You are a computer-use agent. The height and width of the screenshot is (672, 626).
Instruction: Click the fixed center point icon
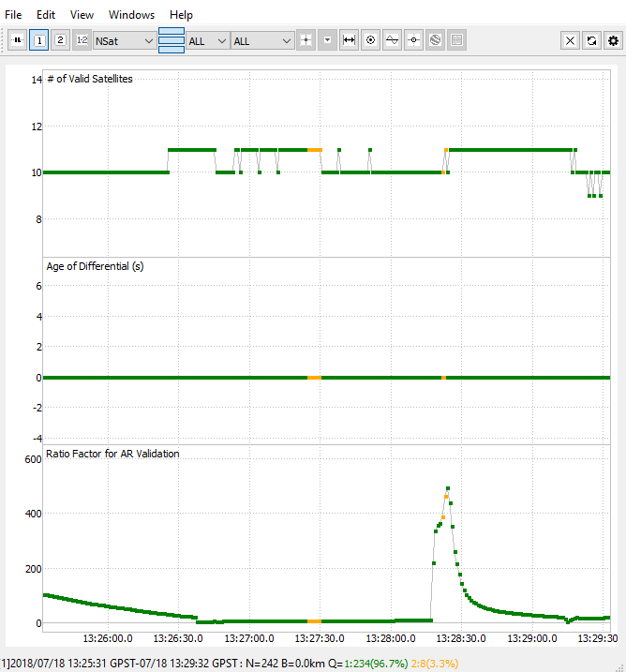413,40
